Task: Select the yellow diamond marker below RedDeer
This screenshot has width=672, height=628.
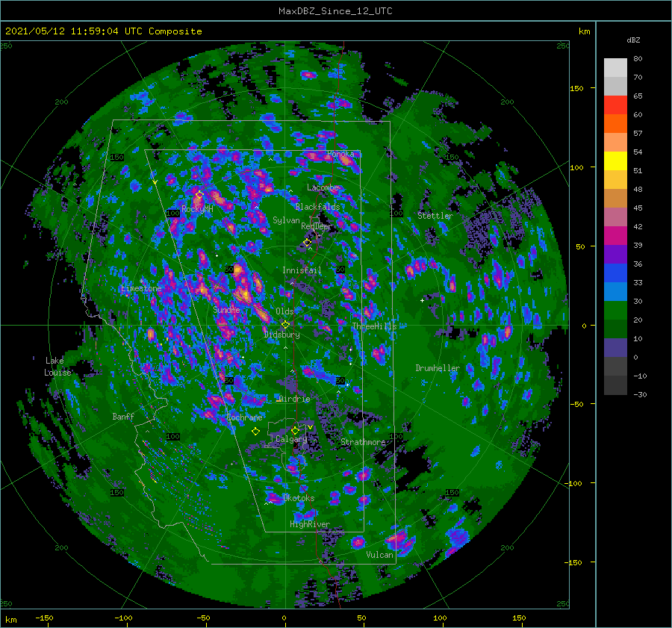Action: point(307,243)
